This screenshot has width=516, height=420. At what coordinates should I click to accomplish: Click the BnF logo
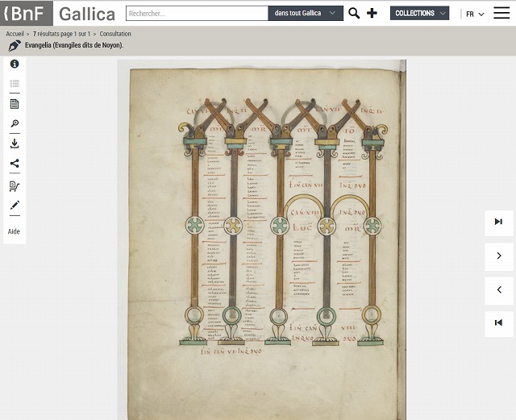(x=27, y=13)
